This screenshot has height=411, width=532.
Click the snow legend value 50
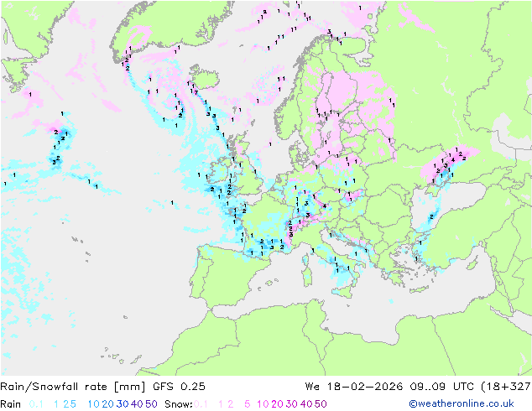point(321,404)
